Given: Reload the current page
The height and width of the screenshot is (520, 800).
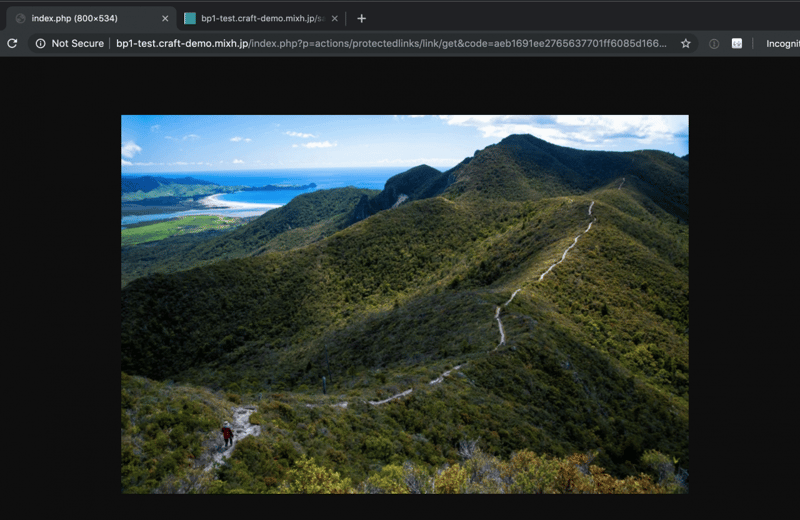Looking at the screenshot, I should 12,43.
